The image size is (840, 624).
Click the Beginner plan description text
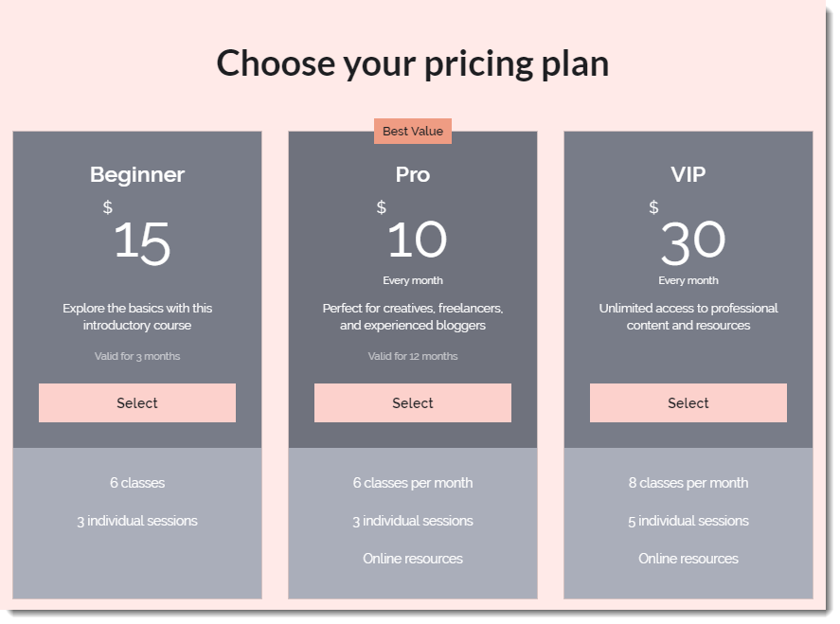click(x=136, y=315)
